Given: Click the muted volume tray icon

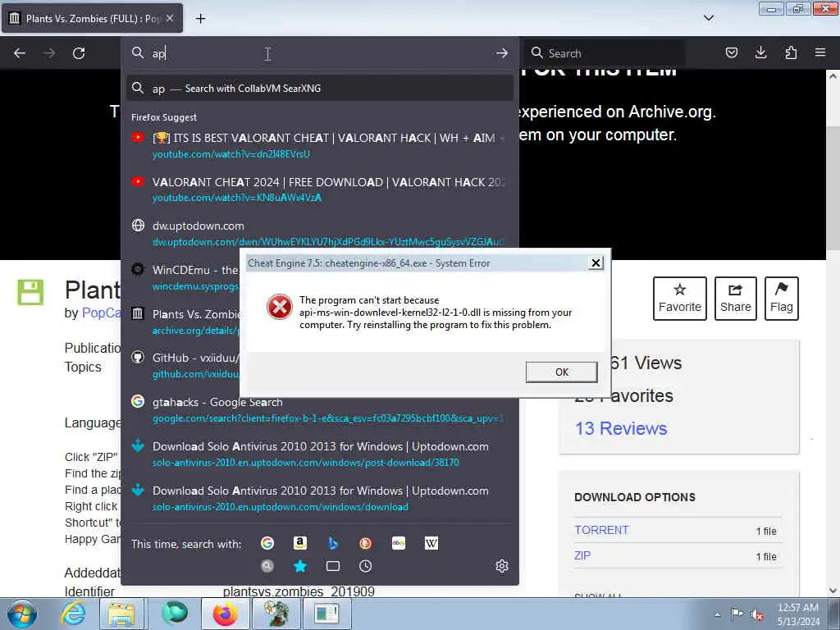Looking at the screenshot, I should [x=756, y=614].
